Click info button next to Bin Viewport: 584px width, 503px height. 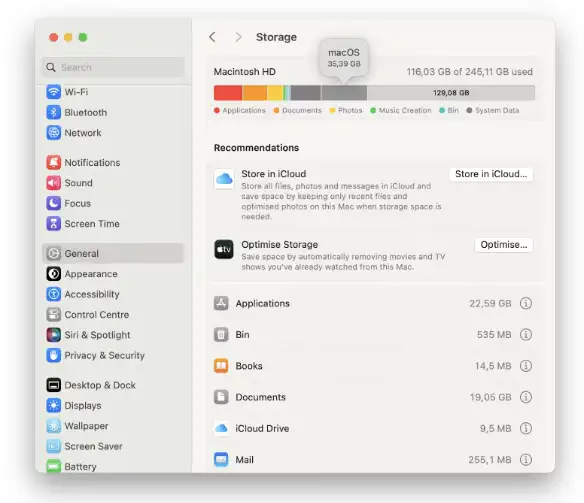pyautogui.click(x=526, y=335)
